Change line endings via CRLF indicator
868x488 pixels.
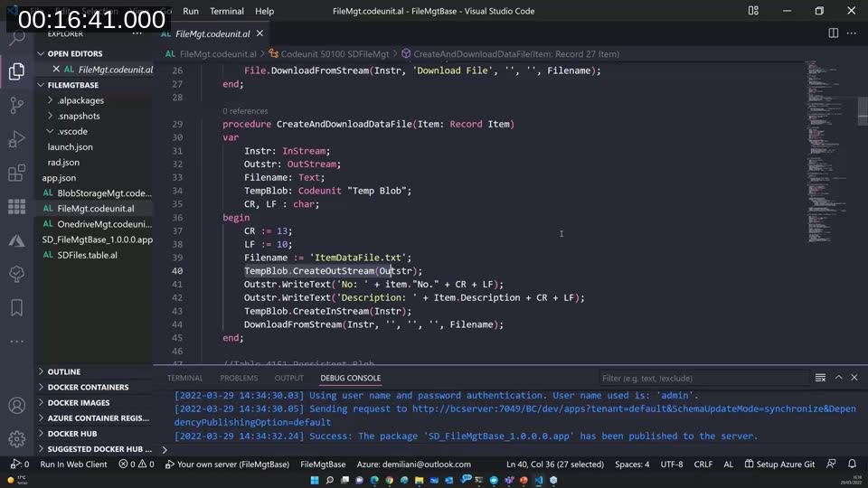703,465
